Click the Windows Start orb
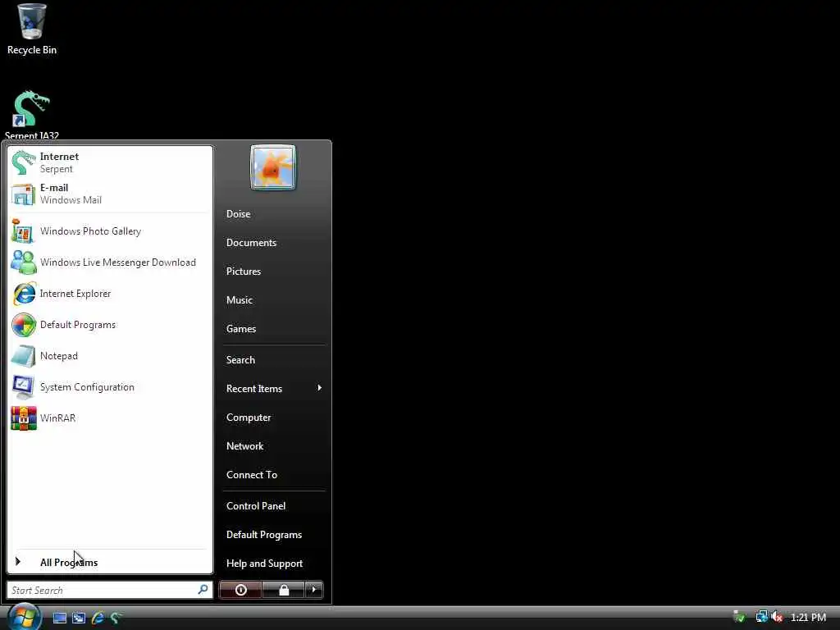840x630 pixels. (24, 616)
